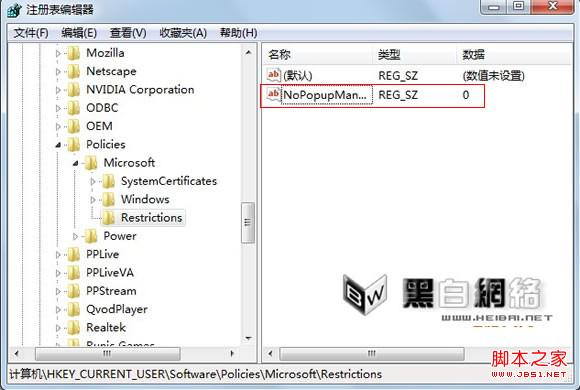Image resolution: width=580 pixels, height=390 pixels.
Task: Click the value pane horizontal scroll left arrow
Action: pyautogui.click(x=270, y=354)
